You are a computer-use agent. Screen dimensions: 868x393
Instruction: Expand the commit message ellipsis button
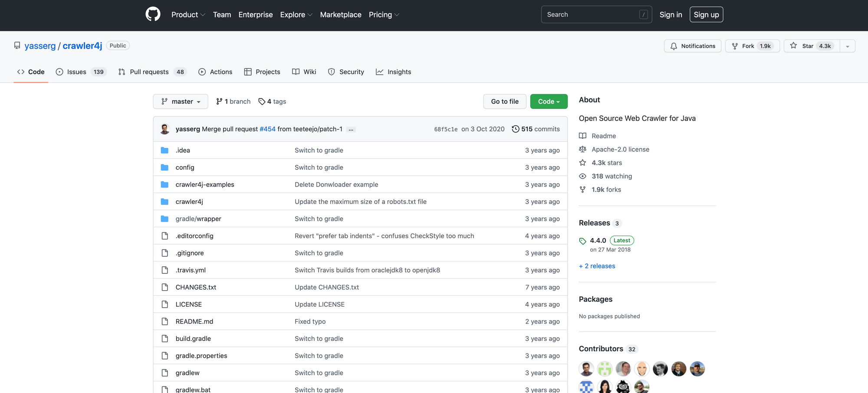(x=351, y=129)
